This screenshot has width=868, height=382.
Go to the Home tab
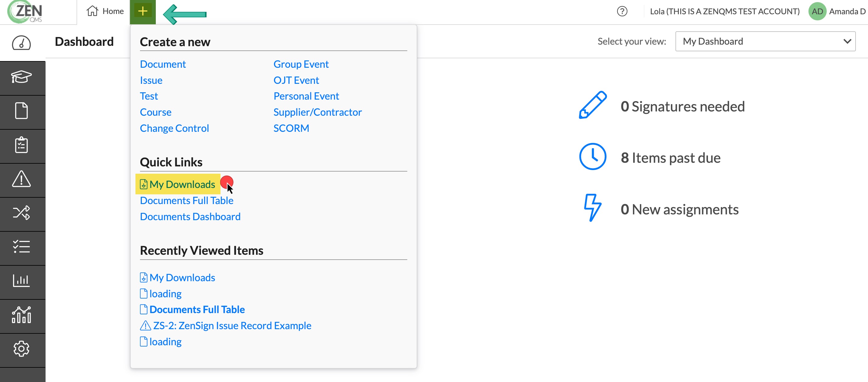(105, 12)
